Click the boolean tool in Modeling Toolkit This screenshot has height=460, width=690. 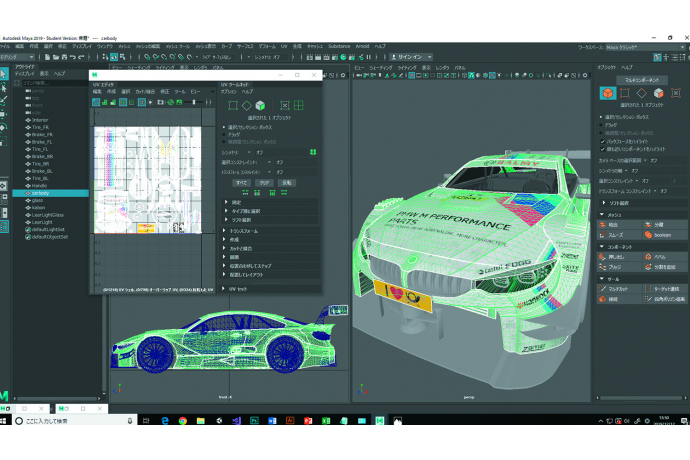click(x=664, y=235)
